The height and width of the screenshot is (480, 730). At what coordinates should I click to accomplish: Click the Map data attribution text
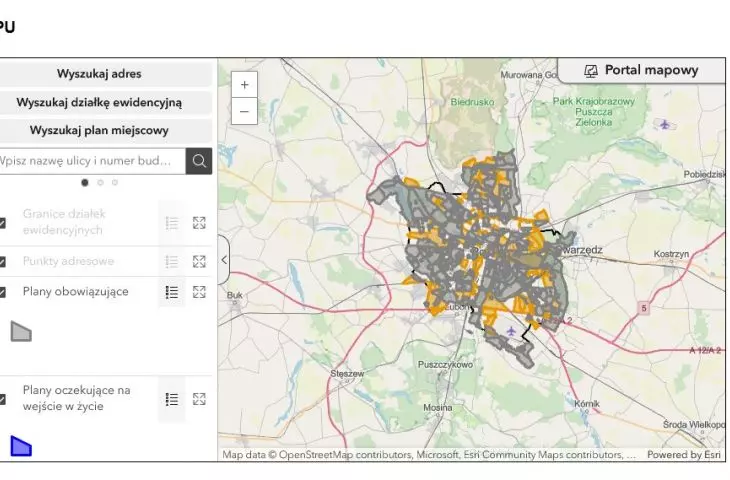tap(429, 455)
